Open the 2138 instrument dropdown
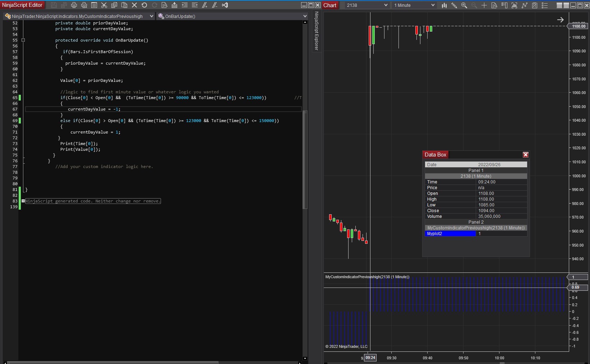Image resolution: width=590 pixels, height=364 pixels. [367, 5]
